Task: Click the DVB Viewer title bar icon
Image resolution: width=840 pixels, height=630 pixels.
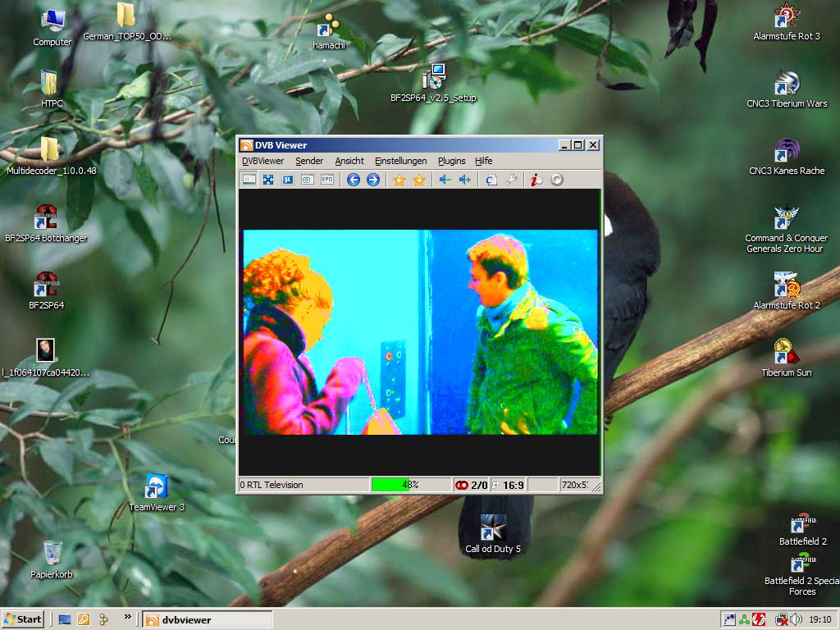Action: click(x=246, y=145)
